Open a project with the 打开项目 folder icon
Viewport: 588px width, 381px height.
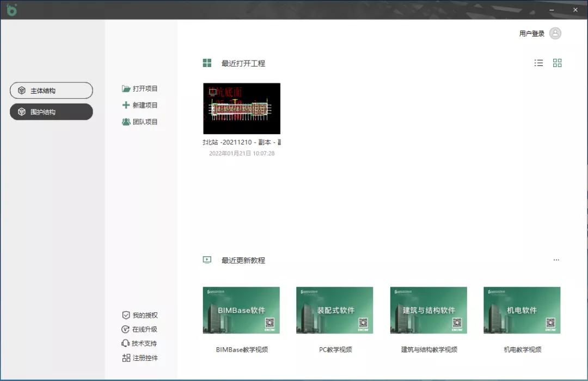pyautogui.click(x=126, y=88)
